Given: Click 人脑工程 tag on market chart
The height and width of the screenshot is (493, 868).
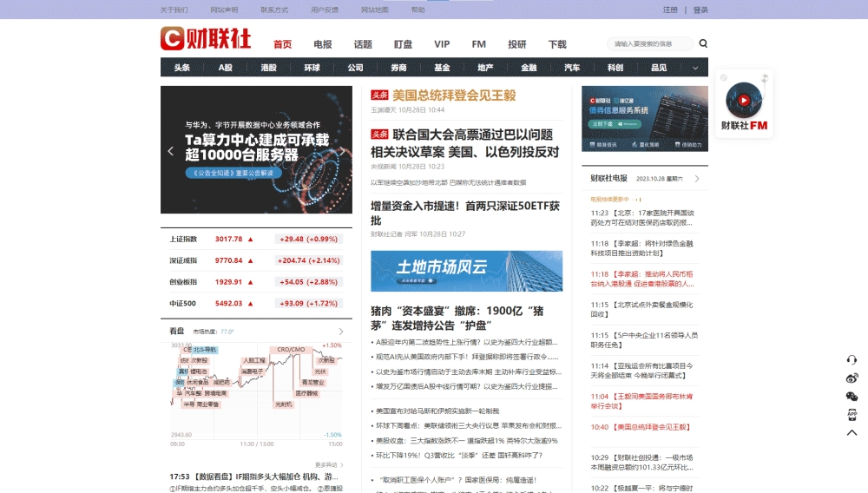Looking at the screenshot, I should coord(254,360).
